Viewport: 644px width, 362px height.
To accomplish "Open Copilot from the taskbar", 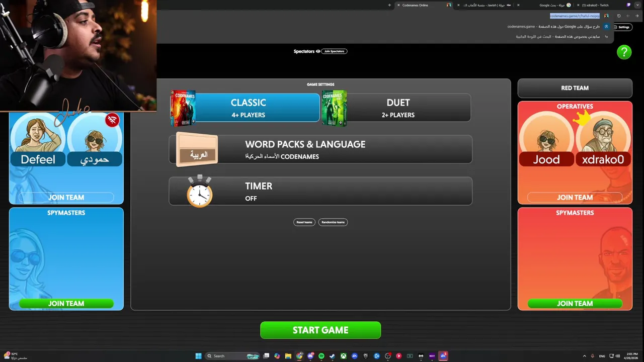I will pyautogui.click(x=277, y=356).
